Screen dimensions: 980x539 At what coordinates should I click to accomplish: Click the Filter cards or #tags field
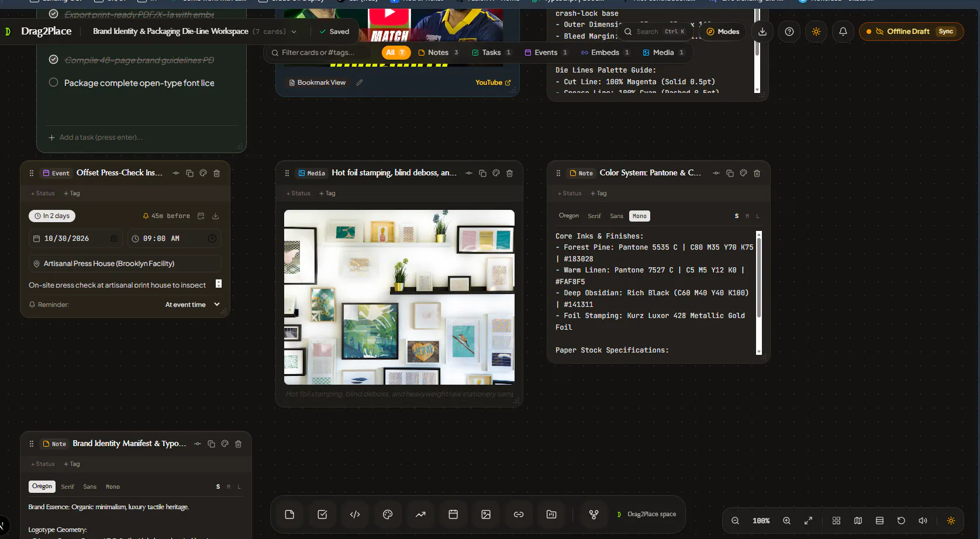tap(320, 53)
